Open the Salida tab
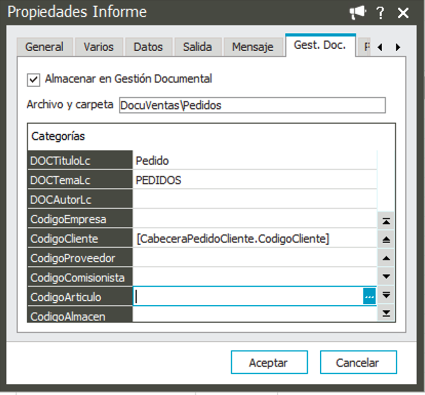 (197, 47)
